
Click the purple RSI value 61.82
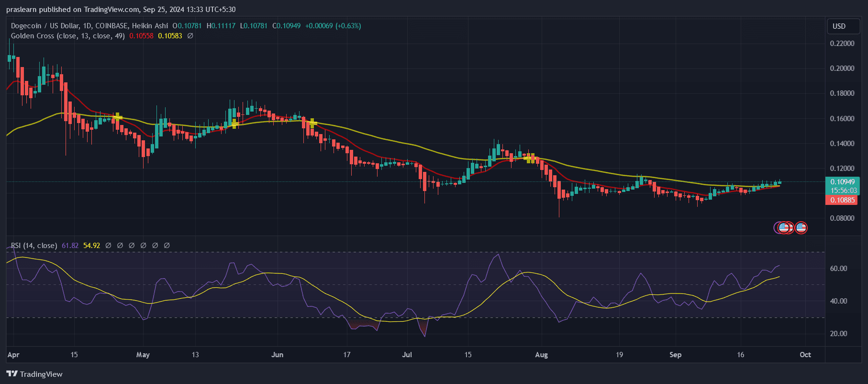[x=70, y=246]
